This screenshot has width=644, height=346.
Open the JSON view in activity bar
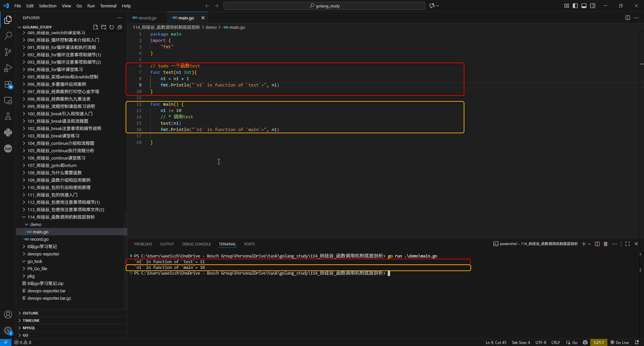(x=8, y=149)
